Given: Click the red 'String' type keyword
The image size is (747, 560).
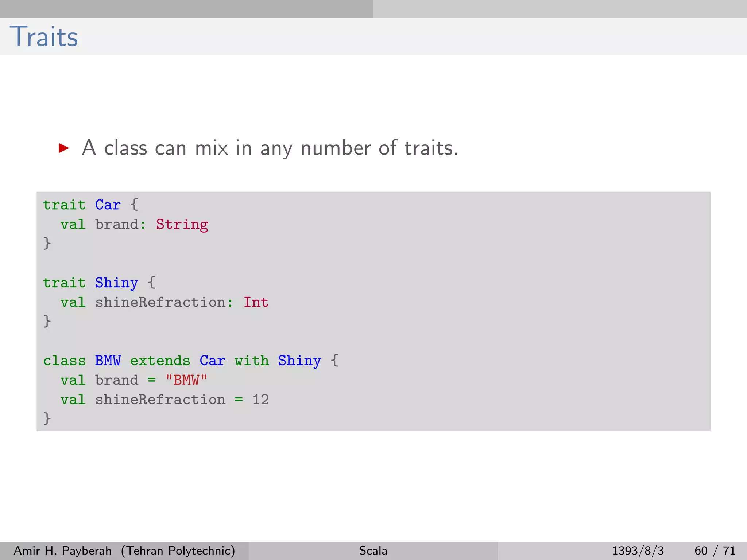Looking at the screenshot, I should click(182, 225).
